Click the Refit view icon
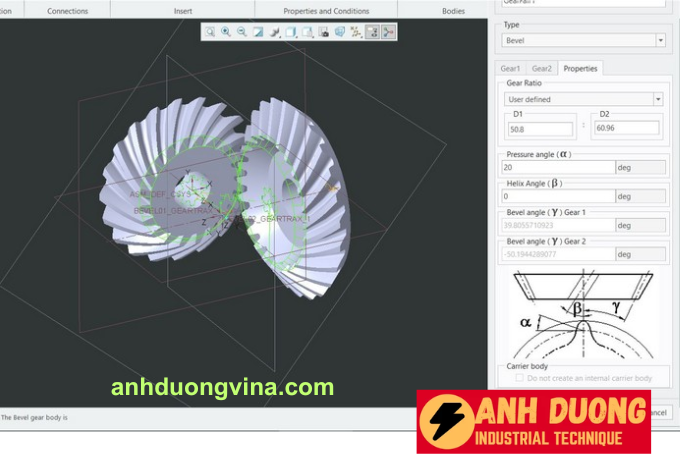Viewport: 680px width, 454px height. 210,32
